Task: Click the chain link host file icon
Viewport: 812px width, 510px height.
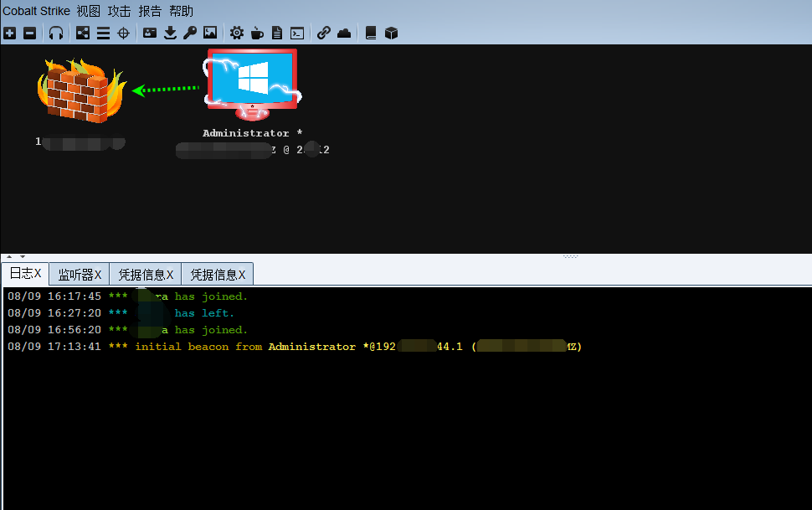Action: pos(324,33)
